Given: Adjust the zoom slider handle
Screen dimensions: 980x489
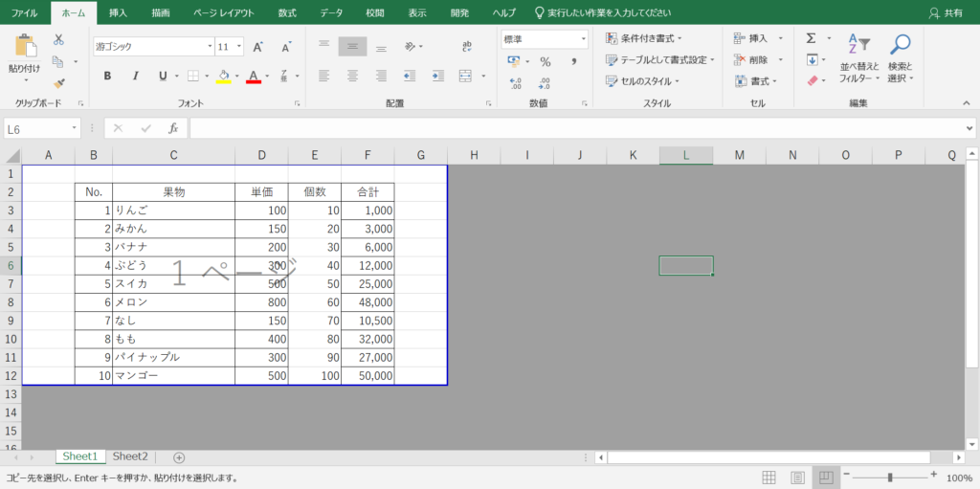Looking at the screenshot, I should click(x=889, y=478).
